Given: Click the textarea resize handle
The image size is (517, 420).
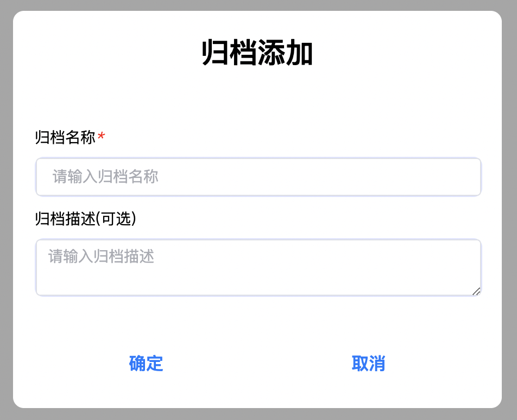Looking at the screenshot, I should tap(476, 291).
